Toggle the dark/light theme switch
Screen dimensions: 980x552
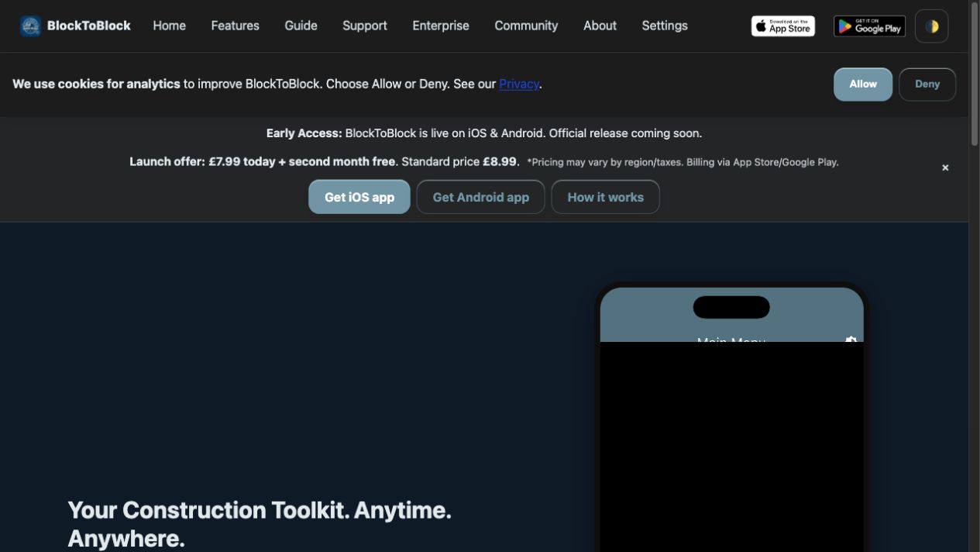tap(931, 26)
